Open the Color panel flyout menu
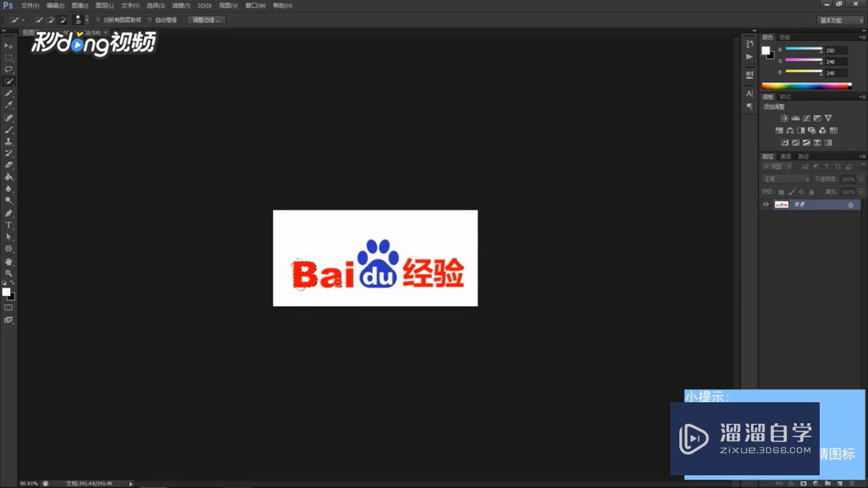This screenshot has height=488, width=868. (x=862, y=37)
